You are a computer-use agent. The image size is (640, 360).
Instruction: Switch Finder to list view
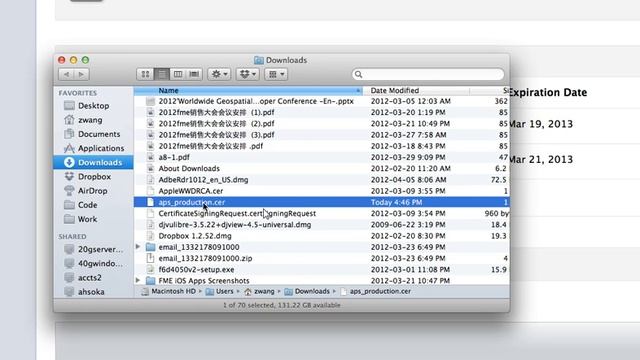pos(162,74)
